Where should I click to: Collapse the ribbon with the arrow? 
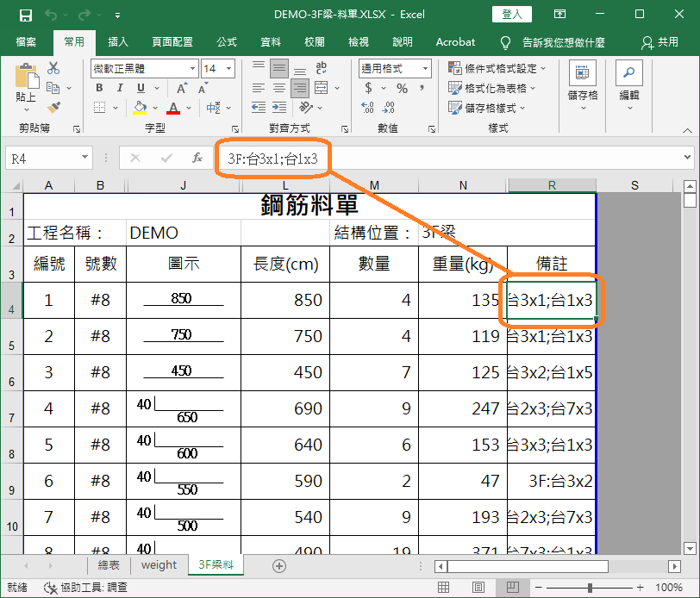pos(688,130)
